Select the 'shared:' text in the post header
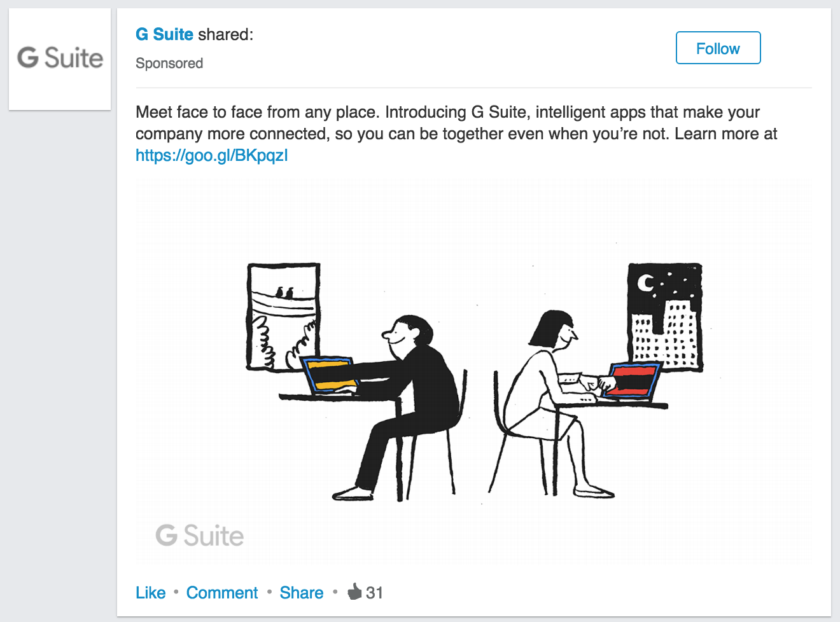840x622 pixels. click(x=225, y=34)
